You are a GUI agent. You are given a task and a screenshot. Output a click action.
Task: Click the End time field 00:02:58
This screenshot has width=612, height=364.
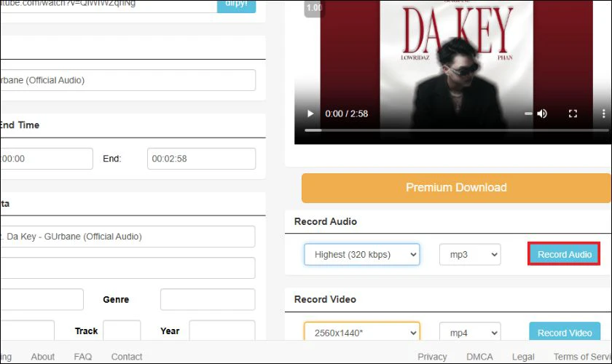(201, 159)
